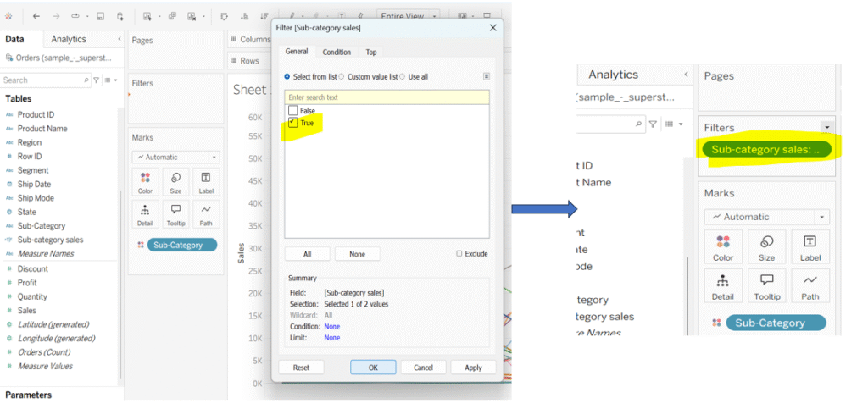Viewport: 868px width, 409px height.
Task: Click the undo back arrow in toolbar
Action: coord(36,16)
